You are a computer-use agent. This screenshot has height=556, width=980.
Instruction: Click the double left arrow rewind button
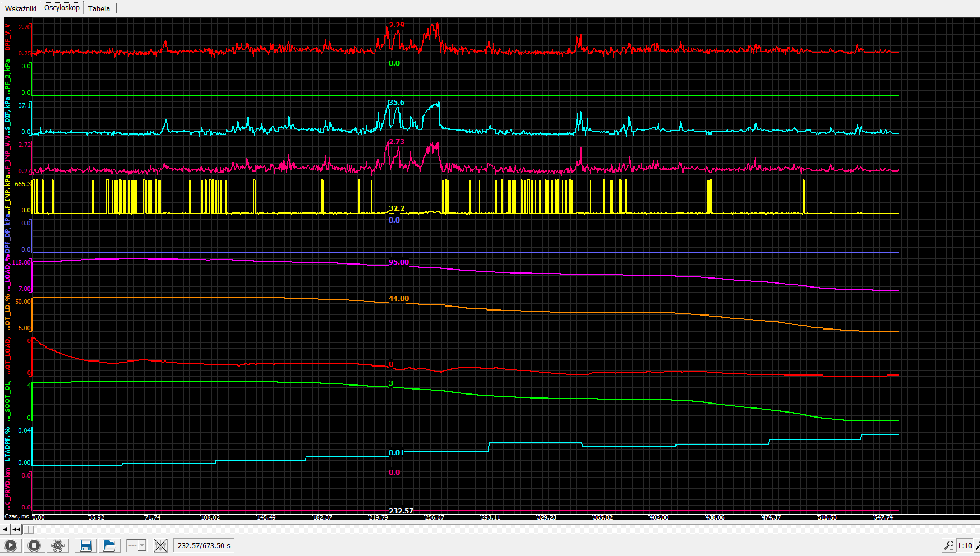coord(16,529)
